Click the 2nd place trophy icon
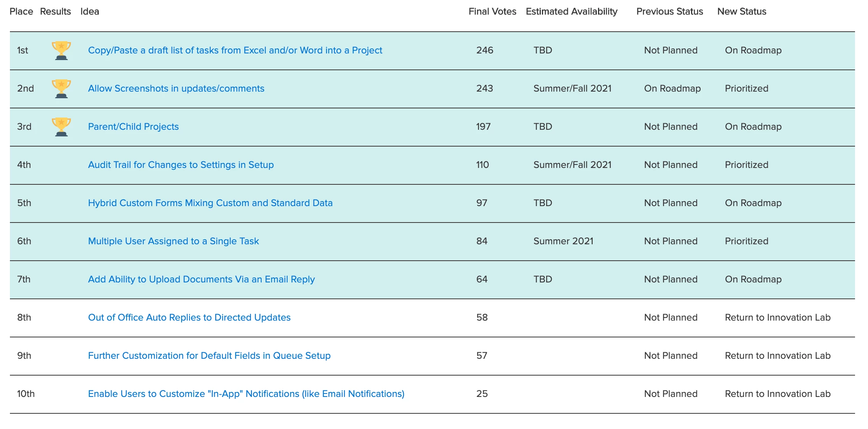 61,89
